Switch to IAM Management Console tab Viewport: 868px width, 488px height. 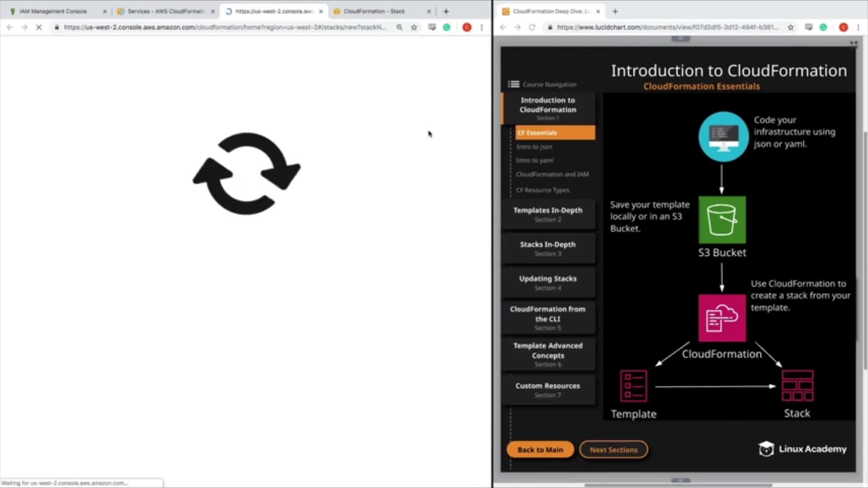(53, 11)
